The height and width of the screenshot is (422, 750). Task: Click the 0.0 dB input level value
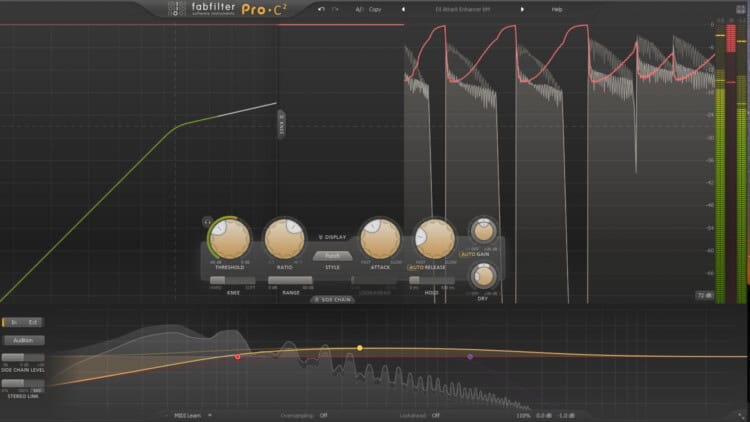[544, 415]
